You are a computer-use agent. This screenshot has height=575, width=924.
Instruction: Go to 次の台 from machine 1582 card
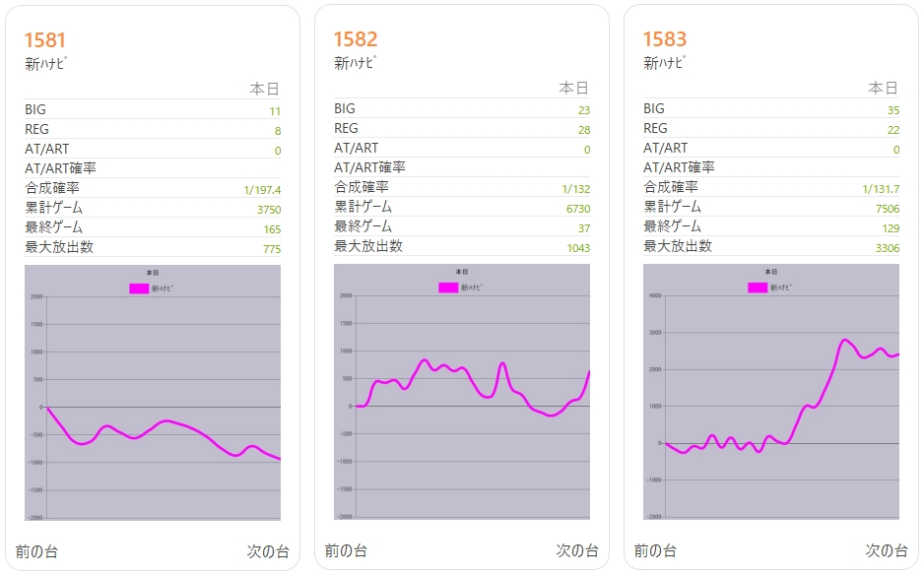coord(577,550)
